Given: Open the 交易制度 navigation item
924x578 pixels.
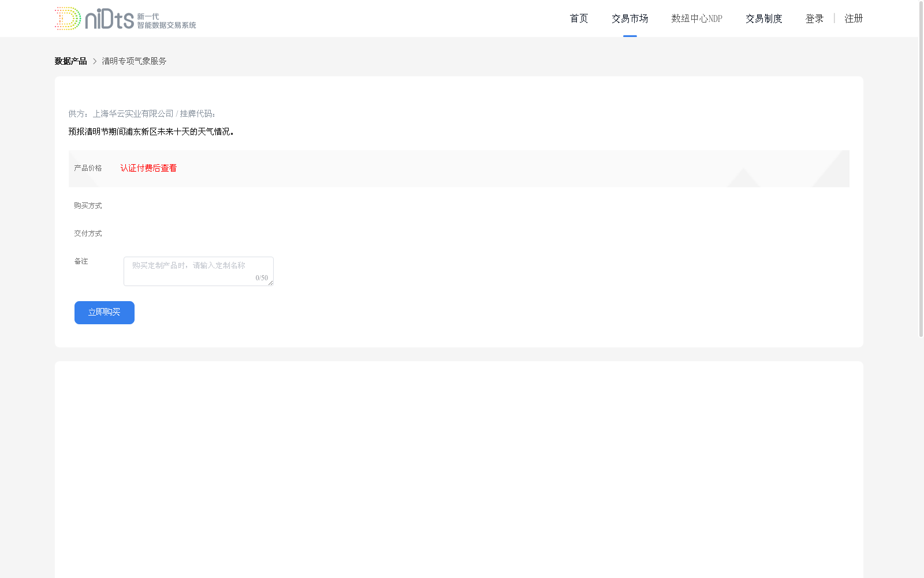Looking at the screenshot, I should pos(763,18).
